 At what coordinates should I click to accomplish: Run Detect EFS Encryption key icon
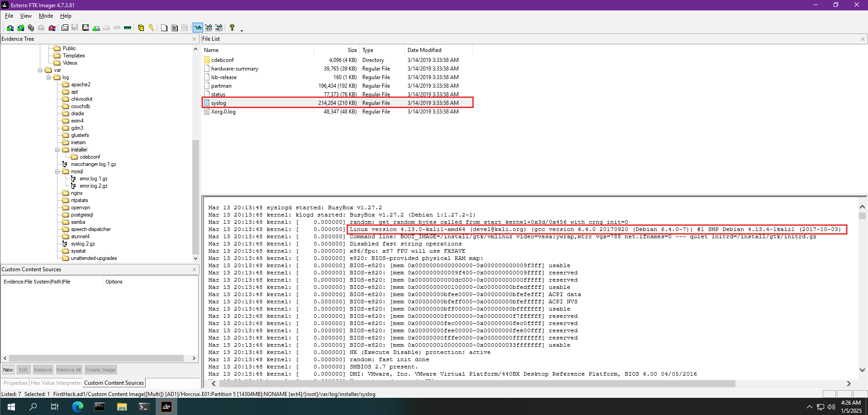coord(151,28)
